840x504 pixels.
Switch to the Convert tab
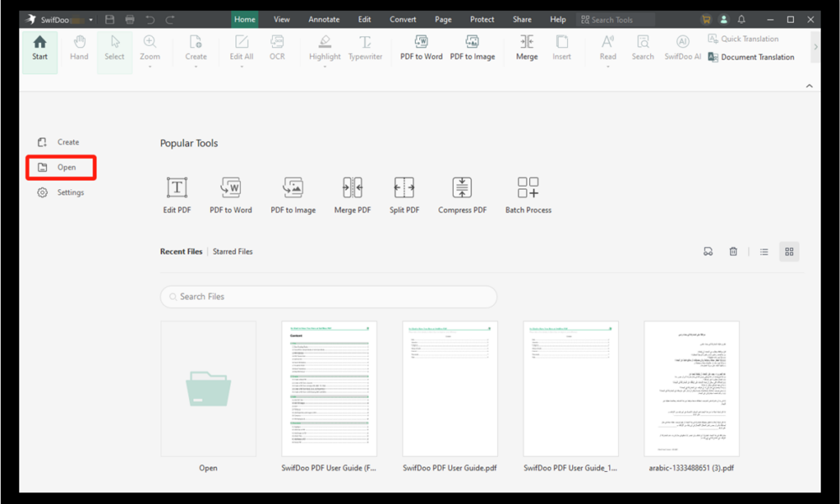coord(403,19)
